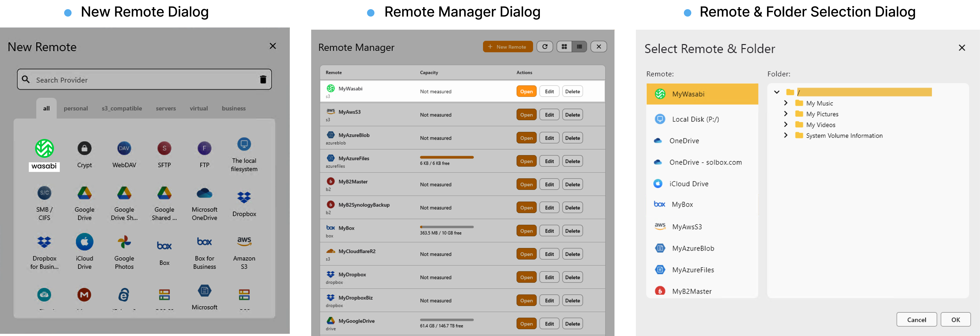Expand the My Pictures folder
The width and height of the screenshot is (980, 336).
(x=786, y=113)
